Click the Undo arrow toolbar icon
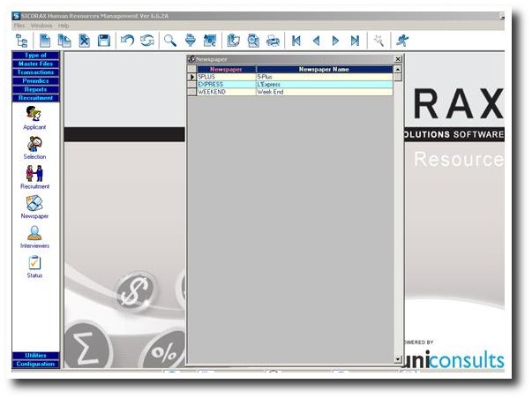This screenshot has width=532, height=399. click(127, 41)
